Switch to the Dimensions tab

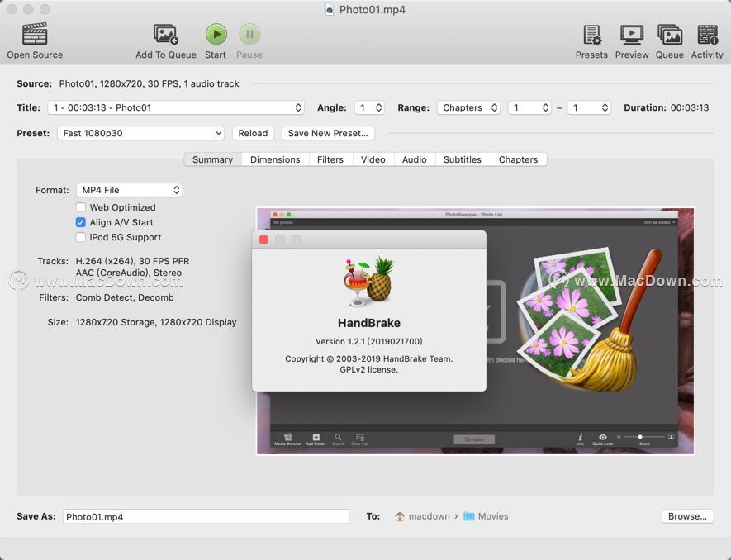275,159
